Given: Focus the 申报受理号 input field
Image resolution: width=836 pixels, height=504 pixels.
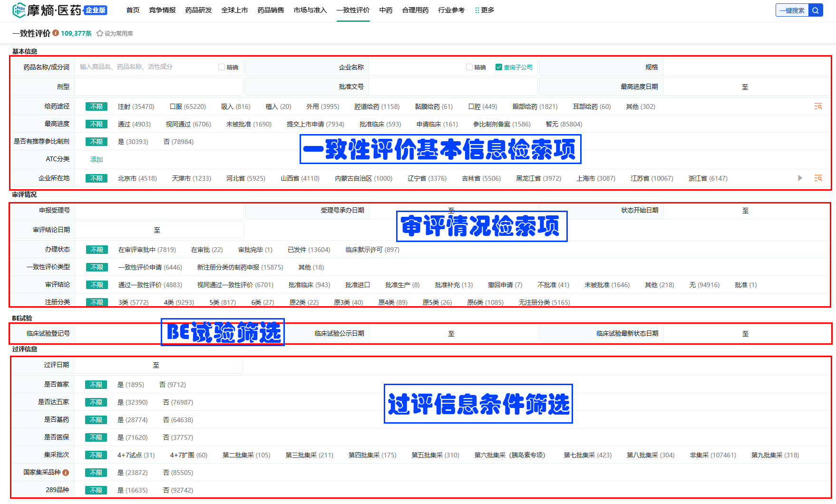Looking at the screenshot, I should point(159,211).
